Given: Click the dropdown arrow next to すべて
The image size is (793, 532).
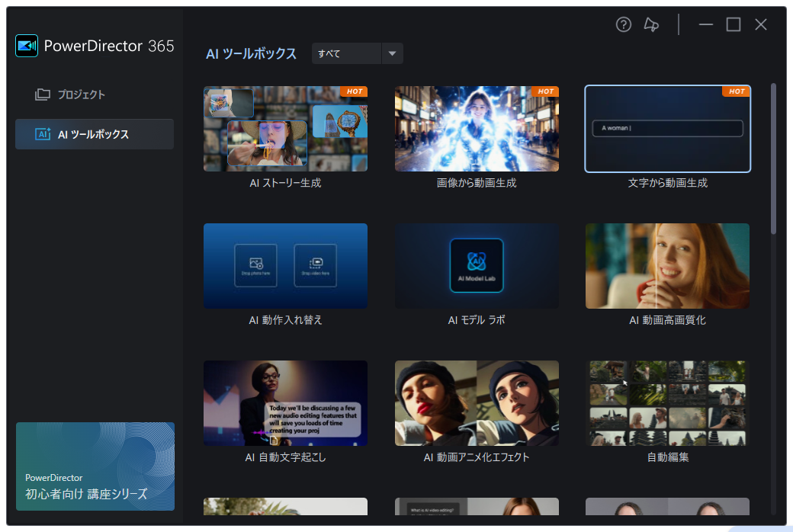Looking at the screenshot, I should (392, 53).
